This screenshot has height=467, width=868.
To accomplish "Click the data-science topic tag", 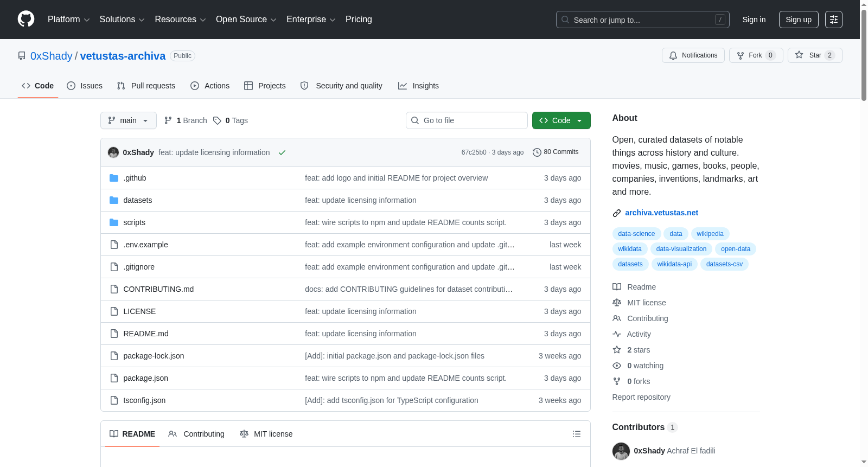I will pyautogui.click(x=636, y=234).
